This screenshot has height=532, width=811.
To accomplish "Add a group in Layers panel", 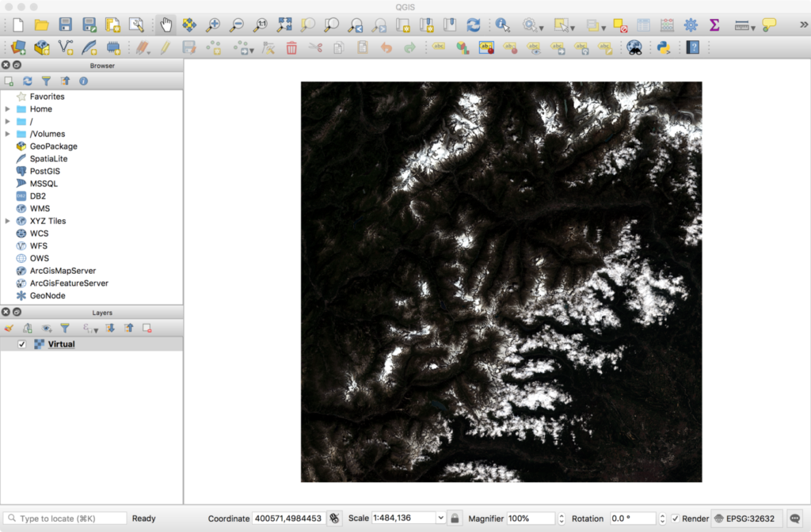I will point(28,329).
